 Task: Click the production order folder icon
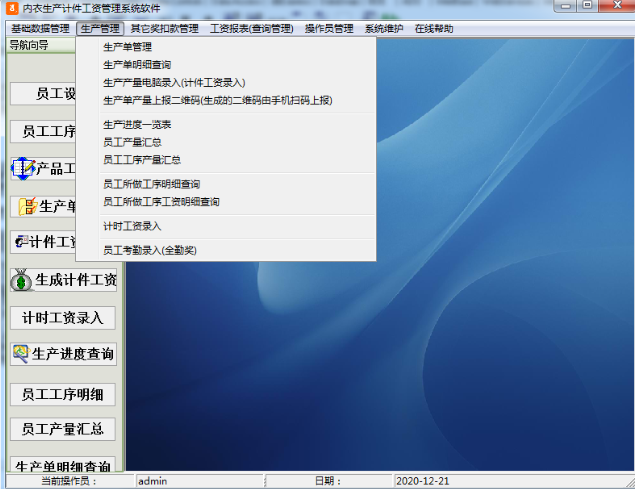pos(28,206)
